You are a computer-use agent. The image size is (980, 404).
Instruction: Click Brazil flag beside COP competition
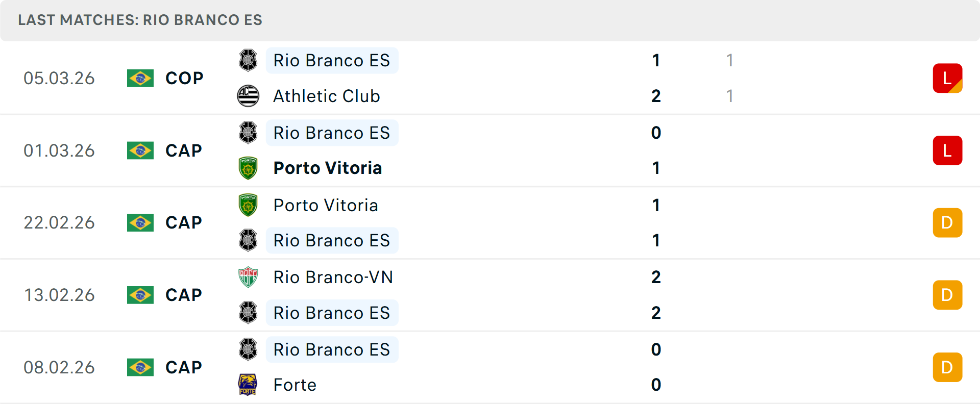point(140,79)
